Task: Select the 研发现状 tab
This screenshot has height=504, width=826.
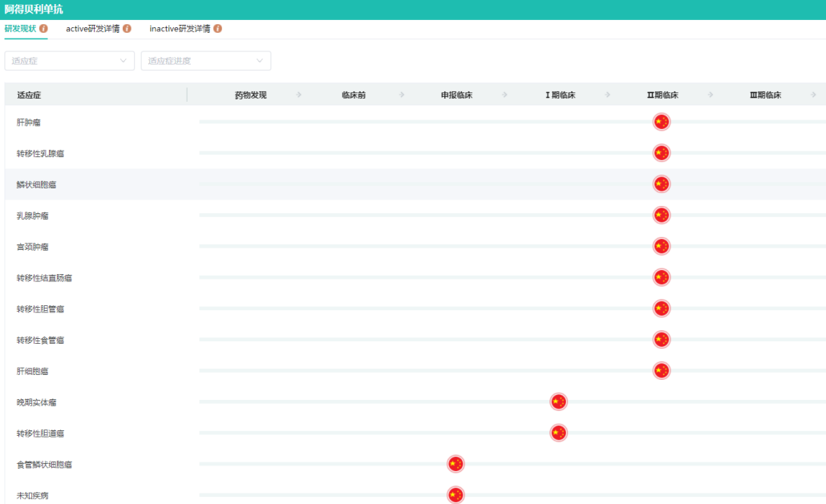Action: pyautogui.click(x=20, y=29)
